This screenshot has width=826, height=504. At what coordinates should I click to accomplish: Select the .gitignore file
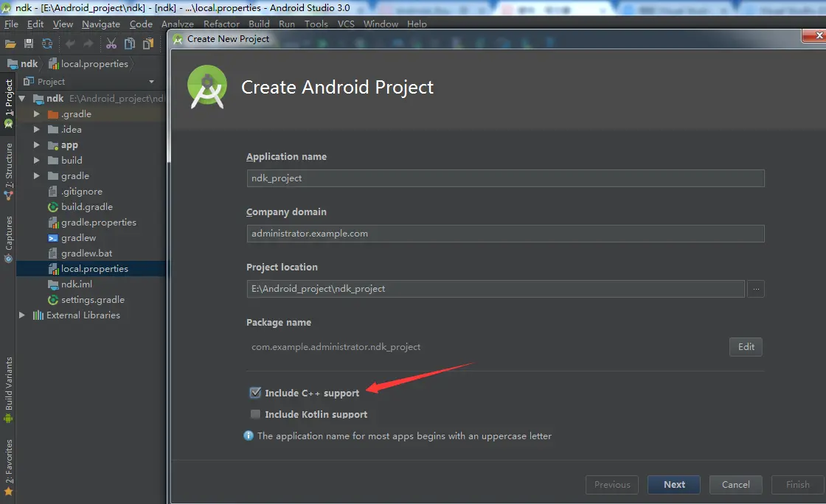[x=74, y=192]
